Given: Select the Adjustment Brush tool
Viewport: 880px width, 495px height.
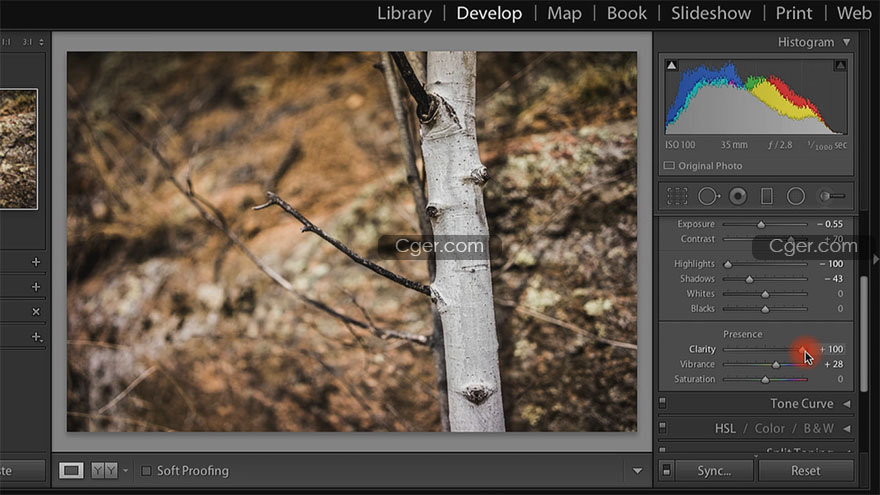Looking at the screenshot, I should 832,196.
